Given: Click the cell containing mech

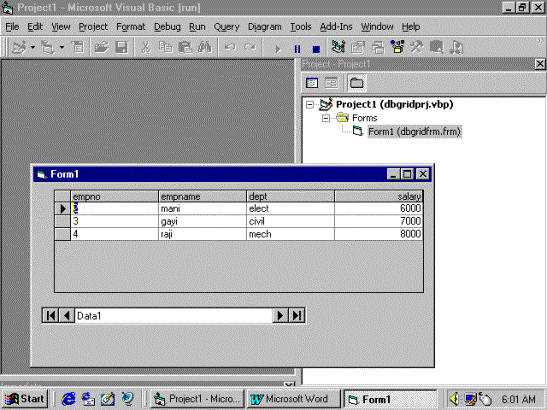Looking at the screenshot, I should (x=290, y=234).
